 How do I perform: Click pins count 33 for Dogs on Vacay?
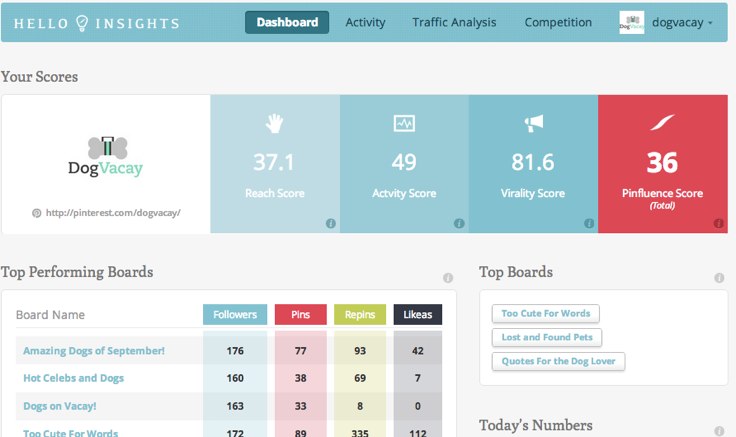pyautogui.click(x=300, y=406)
